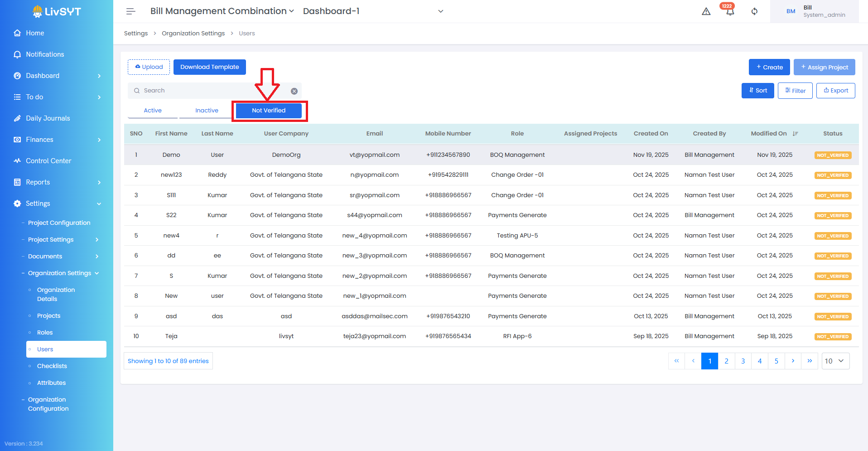Click the sync refresh icon in header
The height and width of the screenshot is (451, 868).
pyautogui.click(x=754, y=11)
